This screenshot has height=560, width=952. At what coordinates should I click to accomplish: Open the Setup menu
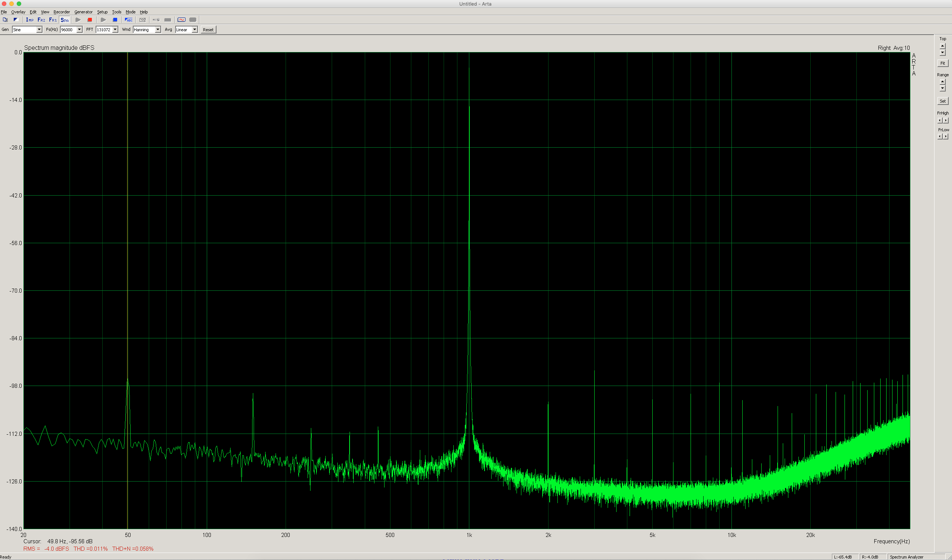(x=102, y=12)
